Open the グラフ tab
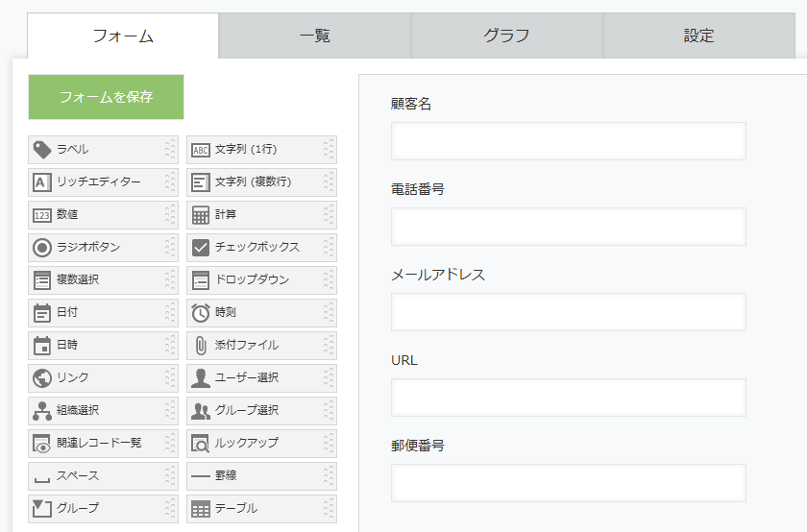This screenshot has height=532, width=807. tap(506, 36)
